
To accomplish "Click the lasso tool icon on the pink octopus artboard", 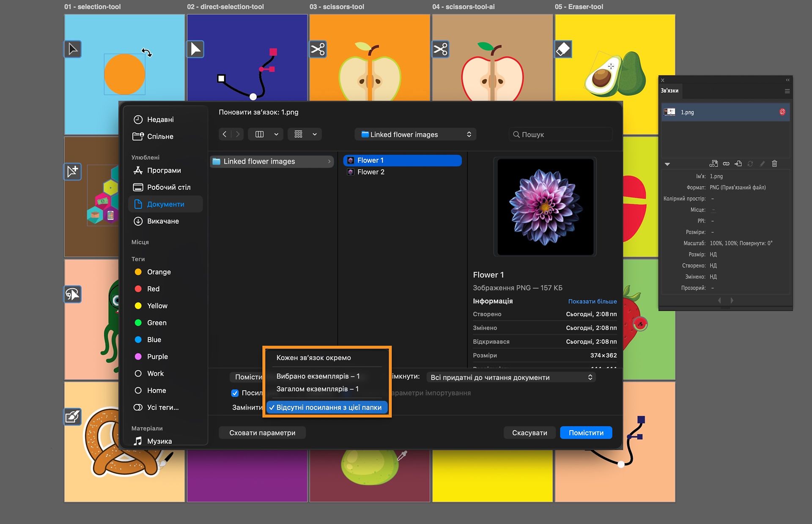I will (73, 294).
